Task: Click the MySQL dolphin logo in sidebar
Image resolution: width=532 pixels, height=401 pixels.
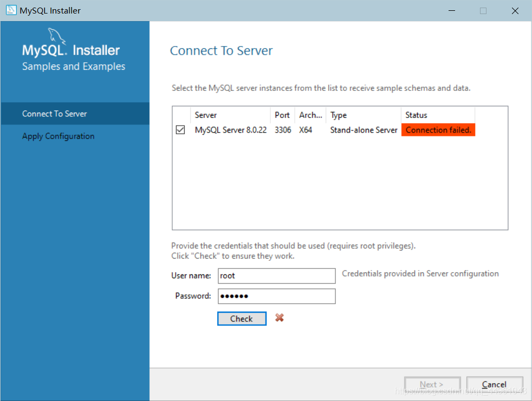Action: [56, 36]
